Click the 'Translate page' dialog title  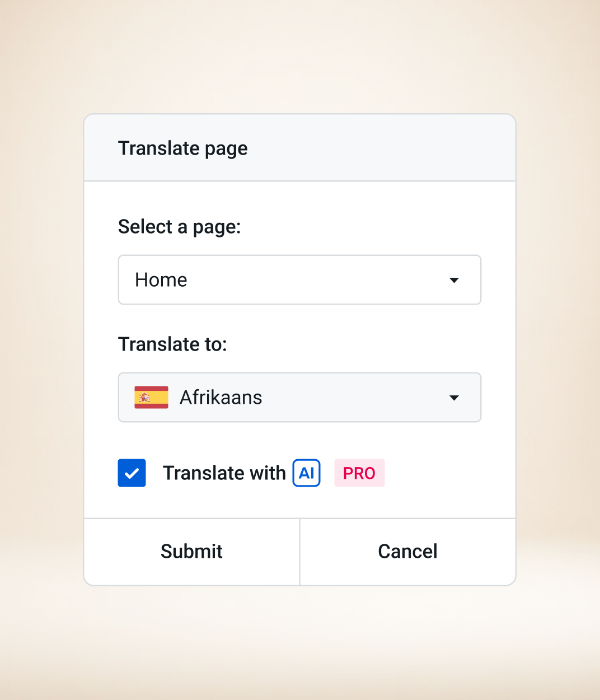tap(182, 148)
